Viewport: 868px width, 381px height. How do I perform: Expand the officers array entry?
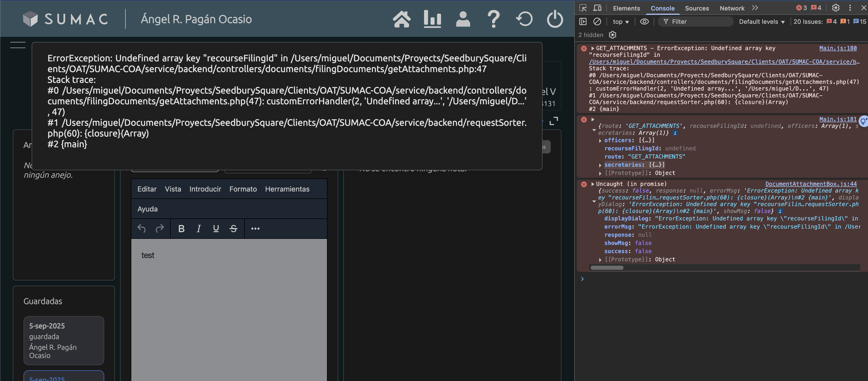601,141
